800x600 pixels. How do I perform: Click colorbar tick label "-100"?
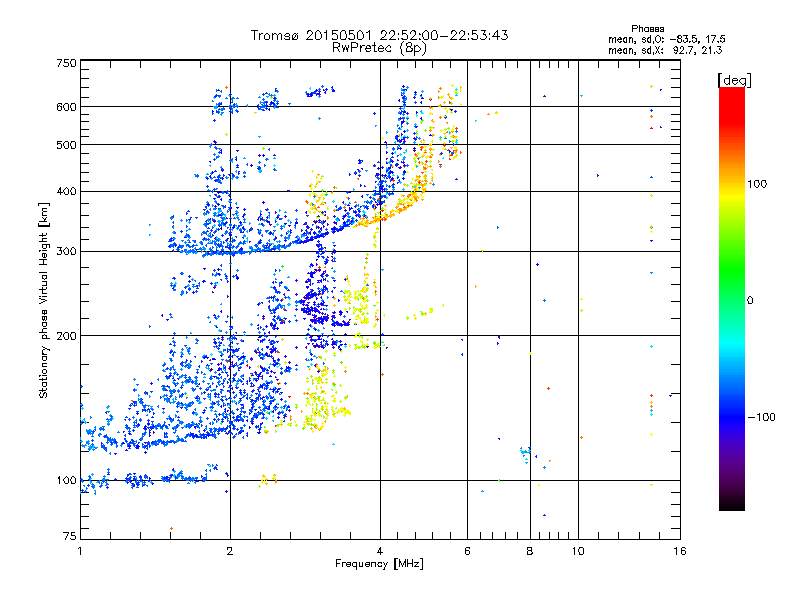761,417
